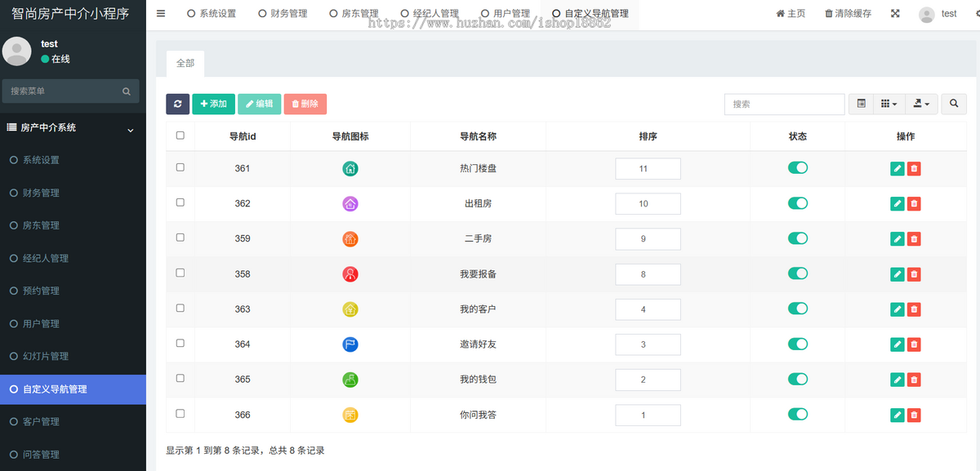Open the export options dropdown
The width and height of the screenshot is (980, 471).
coord(920,104)
